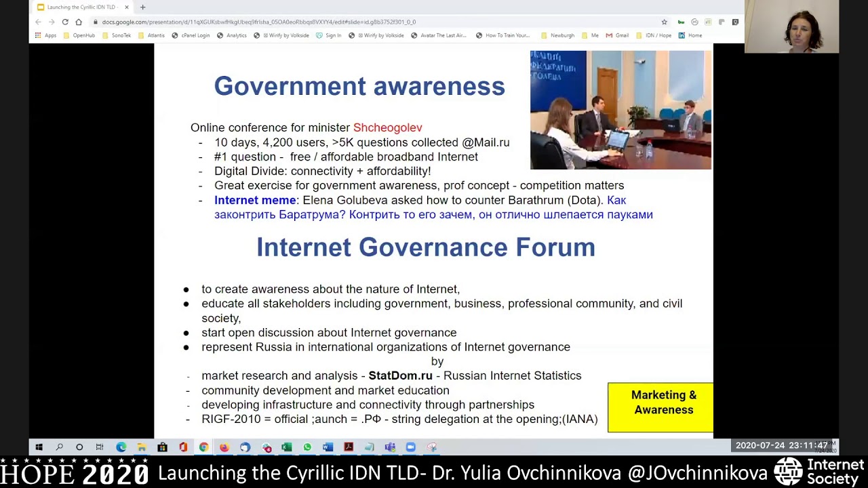Open the Snipping Tool from taskbar
Viewport: 868px width, 488px height.
[431, 447]
